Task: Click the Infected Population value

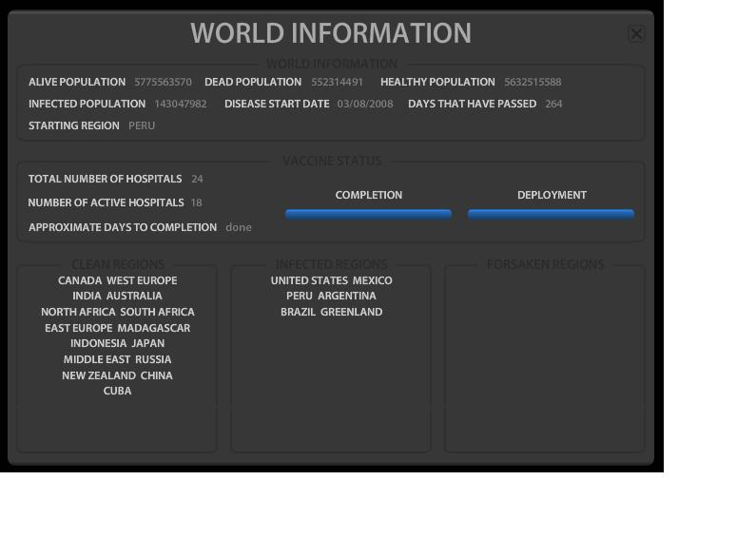Action: (180, 104)
